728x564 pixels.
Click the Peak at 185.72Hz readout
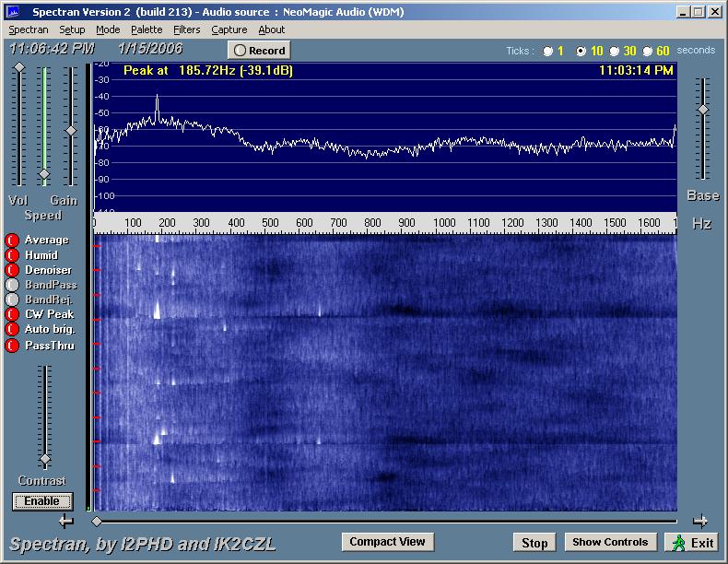tap(208, 71)
